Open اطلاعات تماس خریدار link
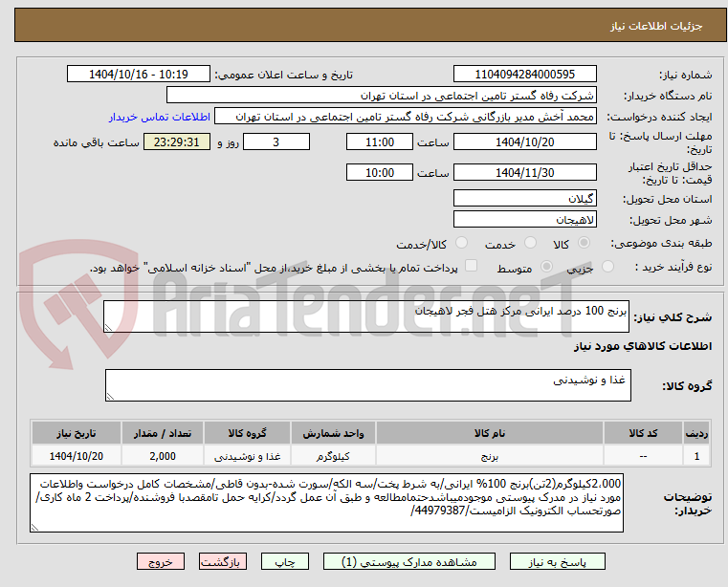Screen dimensions: 728x587 point(159,117)
